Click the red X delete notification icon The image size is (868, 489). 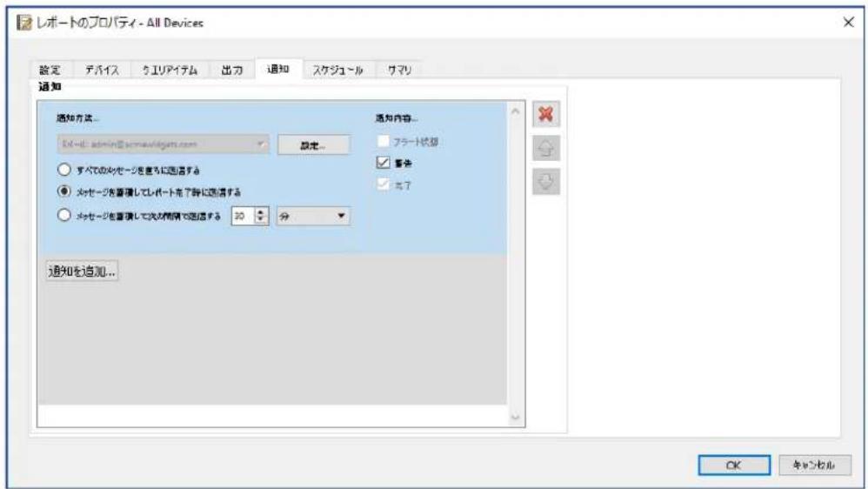pos(546,114)
